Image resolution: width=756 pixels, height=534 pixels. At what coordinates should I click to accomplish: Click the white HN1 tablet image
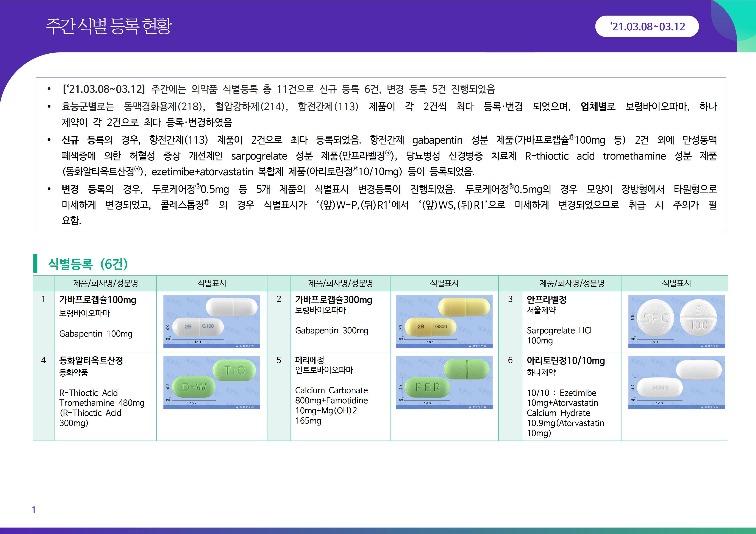click(x=676, y=383)
